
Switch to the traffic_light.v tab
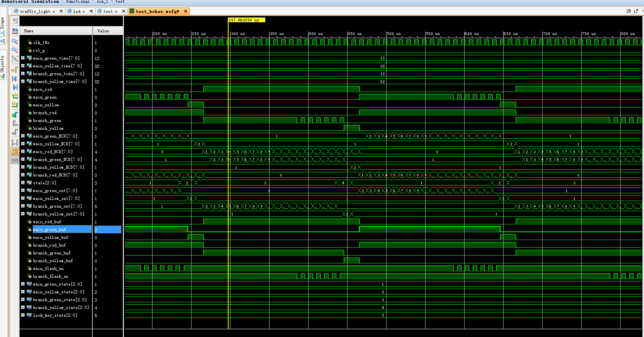point(37,11)
